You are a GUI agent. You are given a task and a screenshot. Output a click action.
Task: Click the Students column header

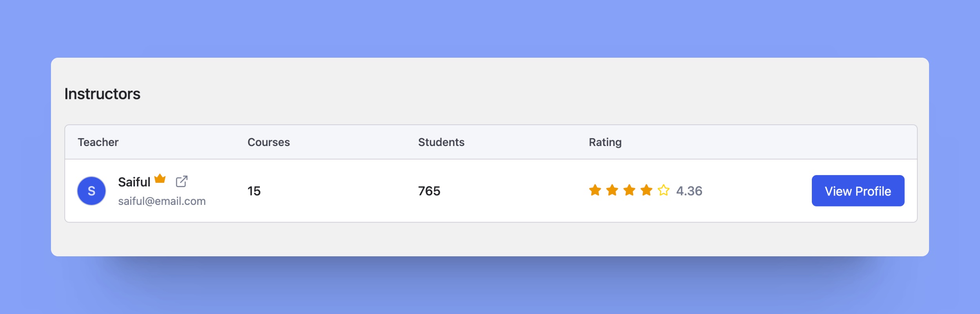coord(441,142)
